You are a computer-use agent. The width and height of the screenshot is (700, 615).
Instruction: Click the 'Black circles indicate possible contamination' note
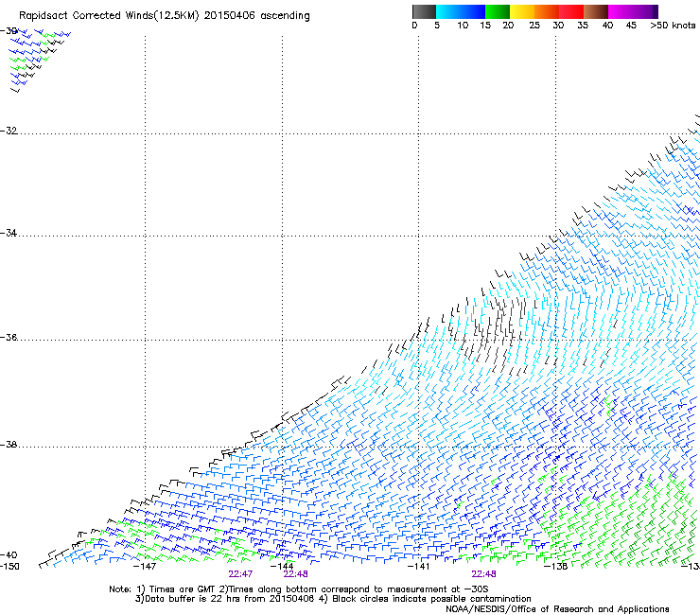(x=431, y=599)
